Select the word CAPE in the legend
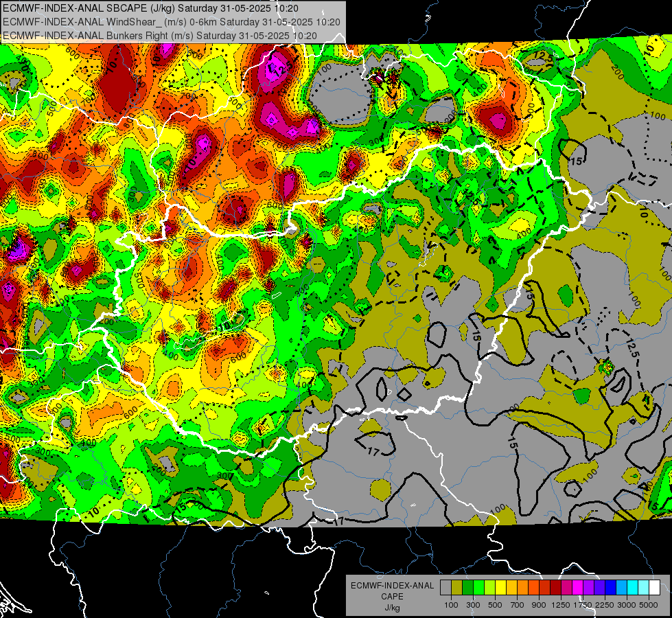672x618 pixels. tap(392, 597)
